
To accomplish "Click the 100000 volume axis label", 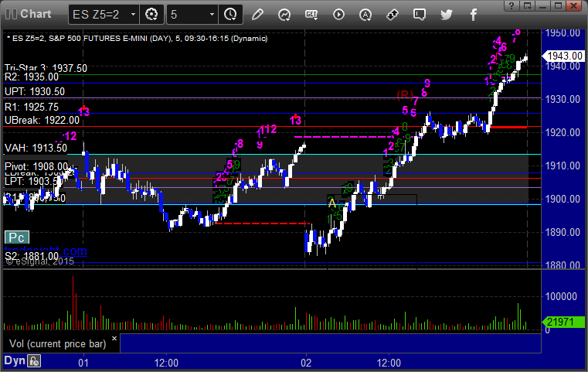I will (561, 296).
